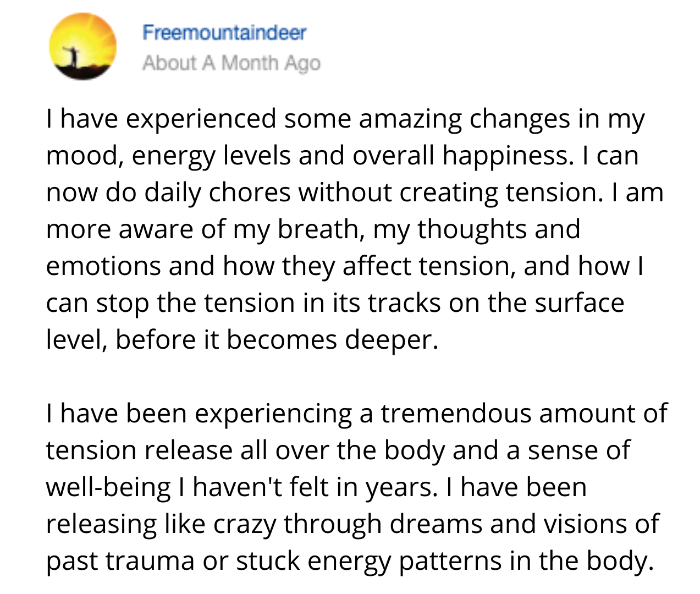Click the word 'happiness' in the review
Screen dimensions: 700x594
(x=505, y=156)
